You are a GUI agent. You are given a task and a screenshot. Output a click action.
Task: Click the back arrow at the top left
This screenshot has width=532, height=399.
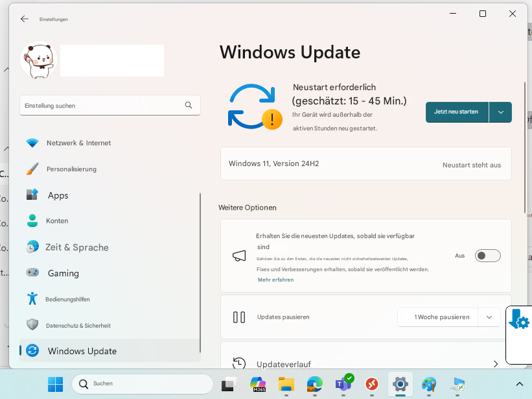[25, 19]
